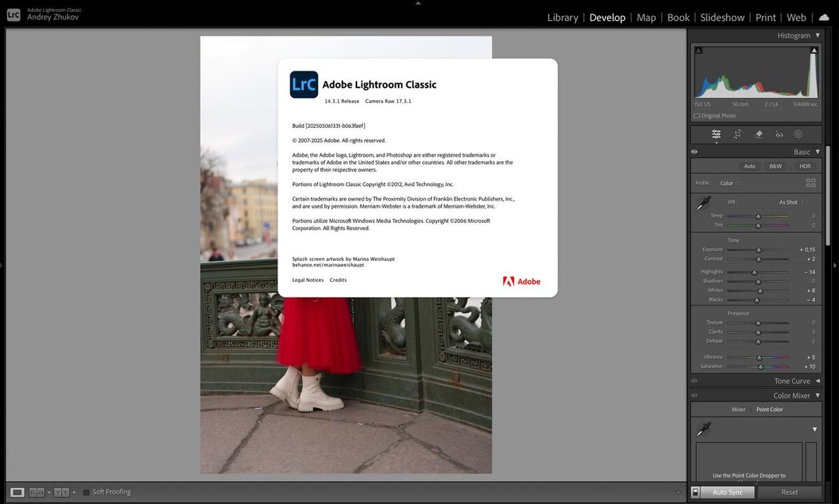
Task: Show the top panel via the top-edge arrow
Action: pos(418,3)
